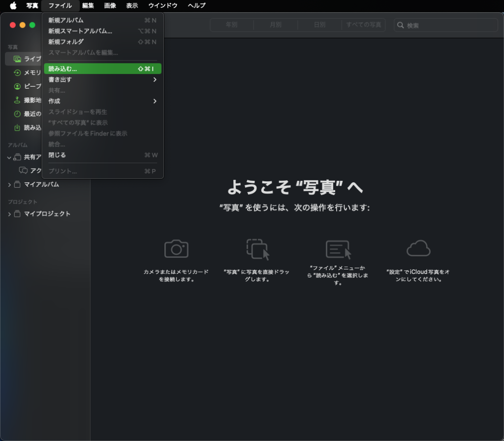Click the Recents clock sidebar icon

coord(17,114)
